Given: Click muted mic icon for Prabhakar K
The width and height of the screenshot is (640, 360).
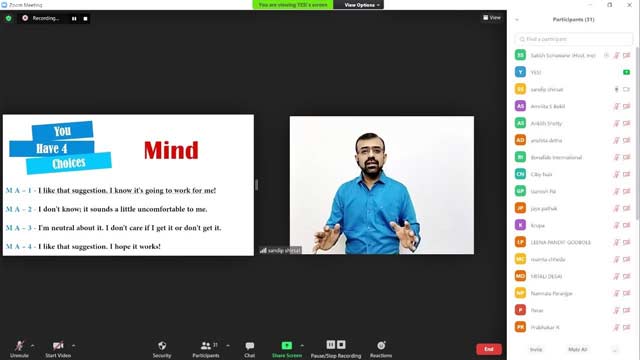Looking at the screenshot, I should [616, 327].
